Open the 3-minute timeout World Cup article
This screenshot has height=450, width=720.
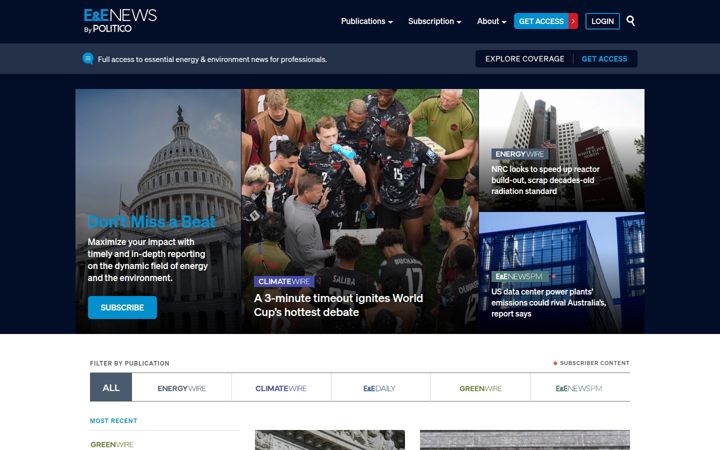coord(338,305)
